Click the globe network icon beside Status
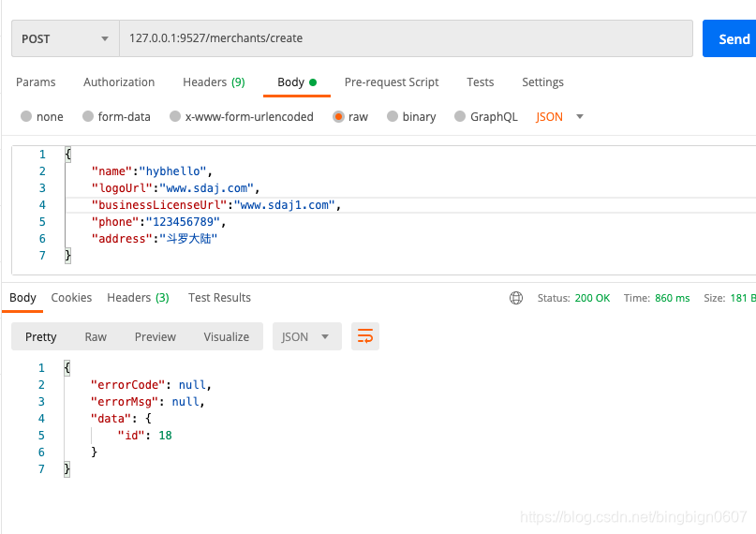This screenshot has width=756, height=534. point(516,298)
